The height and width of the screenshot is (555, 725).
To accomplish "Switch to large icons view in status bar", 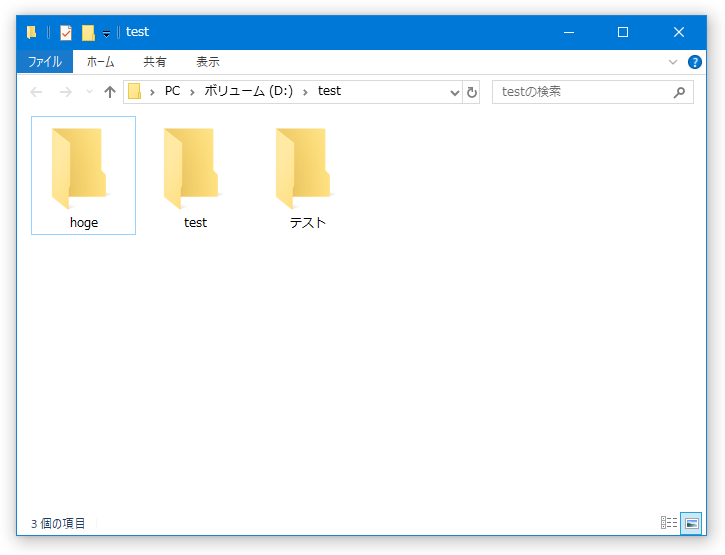I will pyautogui.click(x=691, y=523).
